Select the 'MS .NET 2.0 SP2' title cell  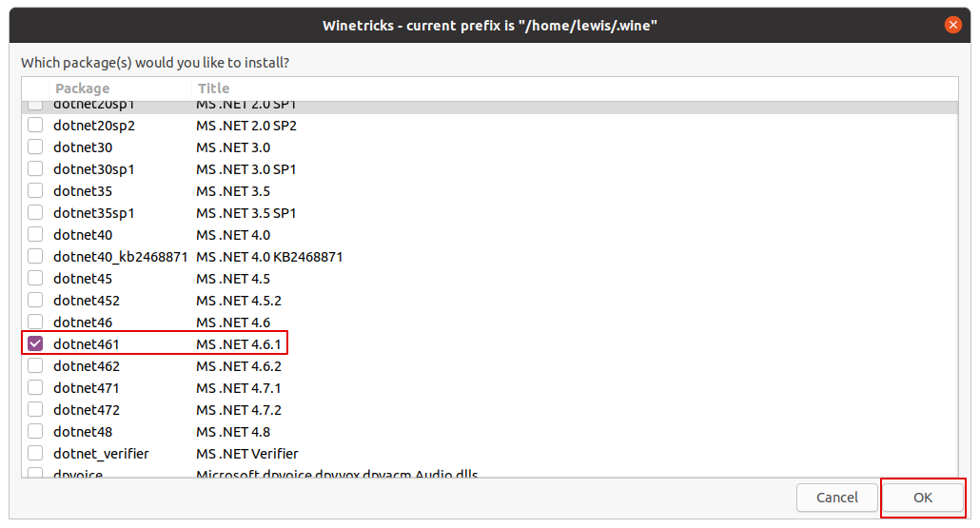pyautogui.click(x=246, y=126)
